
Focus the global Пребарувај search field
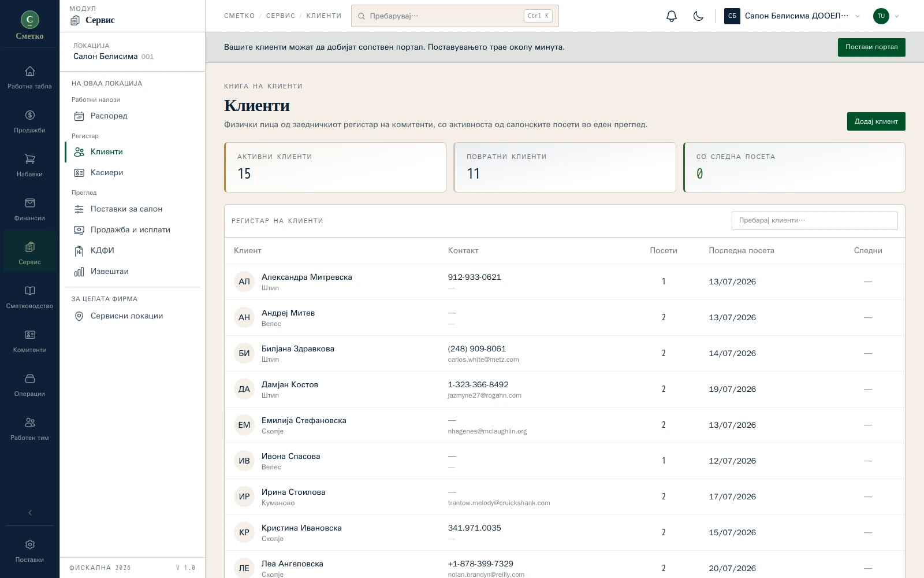point(455,16)
